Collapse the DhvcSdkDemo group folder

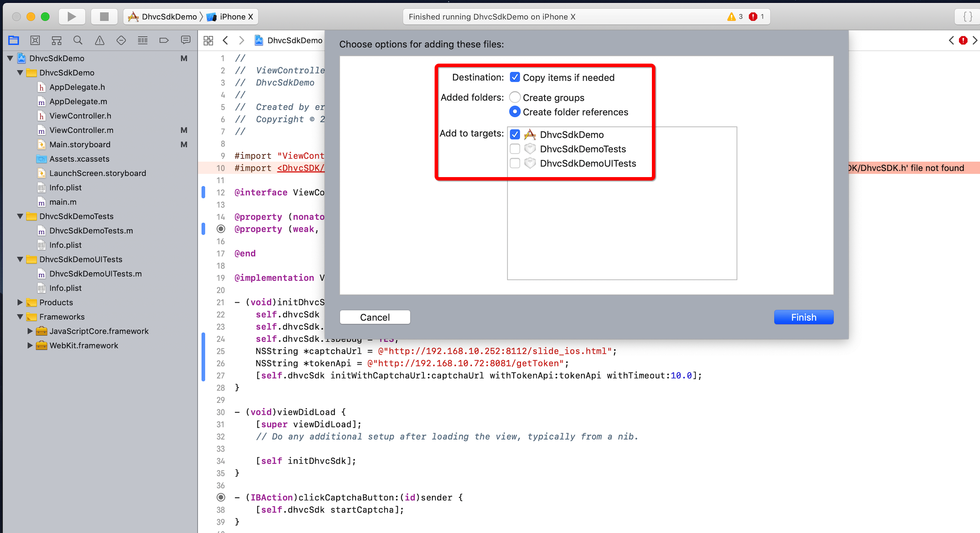click(20, 73)
